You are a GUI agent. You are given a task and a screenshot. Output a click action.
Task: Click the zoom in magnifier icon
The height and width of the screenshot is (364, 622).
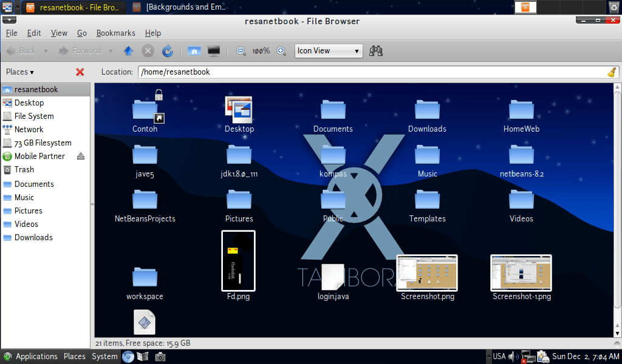click(280, 50)
